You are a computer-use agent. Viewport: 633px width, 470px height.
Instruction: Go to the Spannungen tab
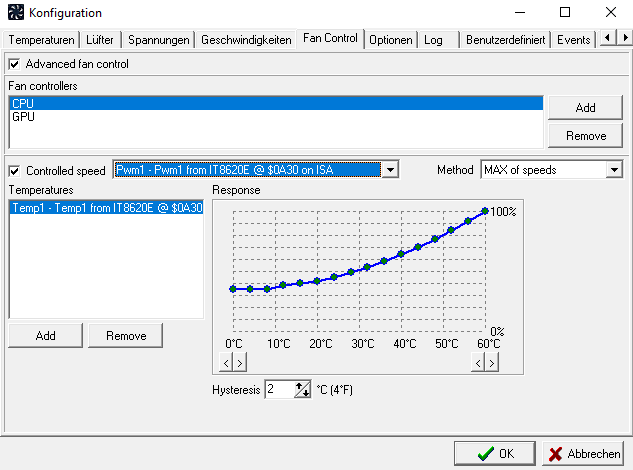pyautogui.click(x=159, y=40)
